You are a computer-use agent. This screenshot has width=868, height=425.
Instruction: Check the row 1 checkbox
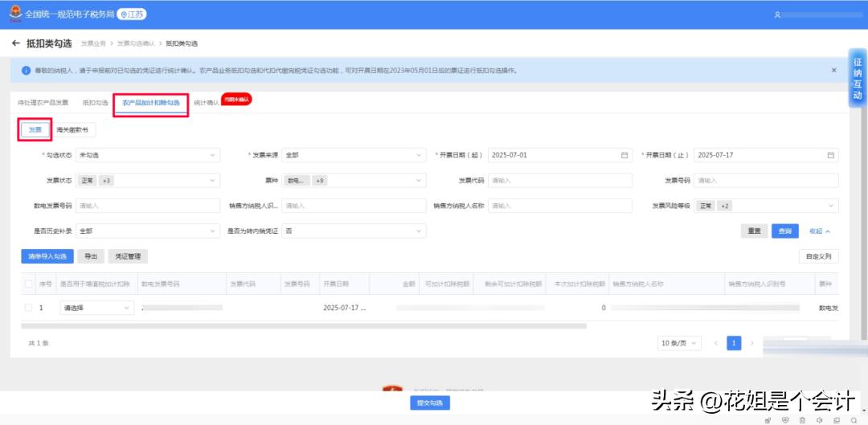(28, 308)
